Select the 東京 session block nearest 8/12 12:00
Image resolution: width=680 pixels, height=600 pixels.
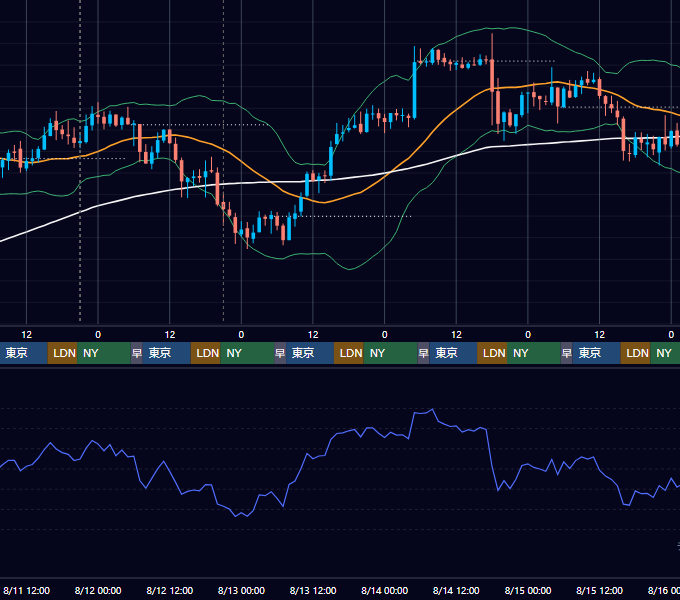(x=167, y=353)
